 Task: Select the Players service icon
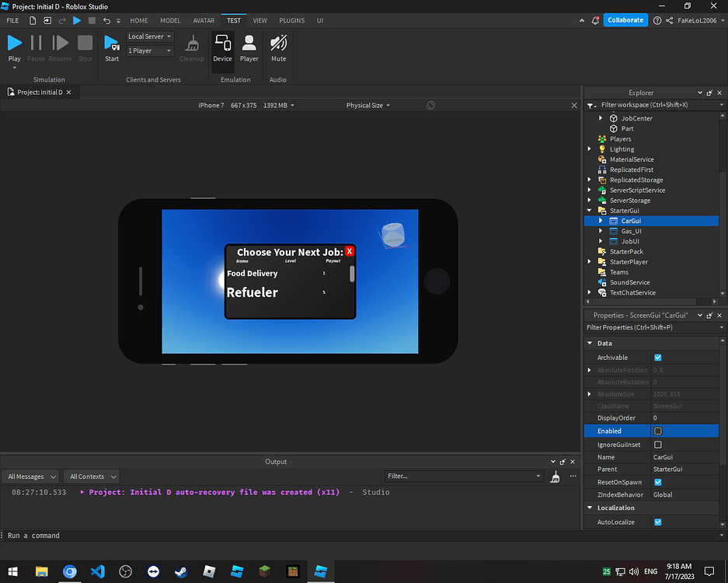coord(602,139)
